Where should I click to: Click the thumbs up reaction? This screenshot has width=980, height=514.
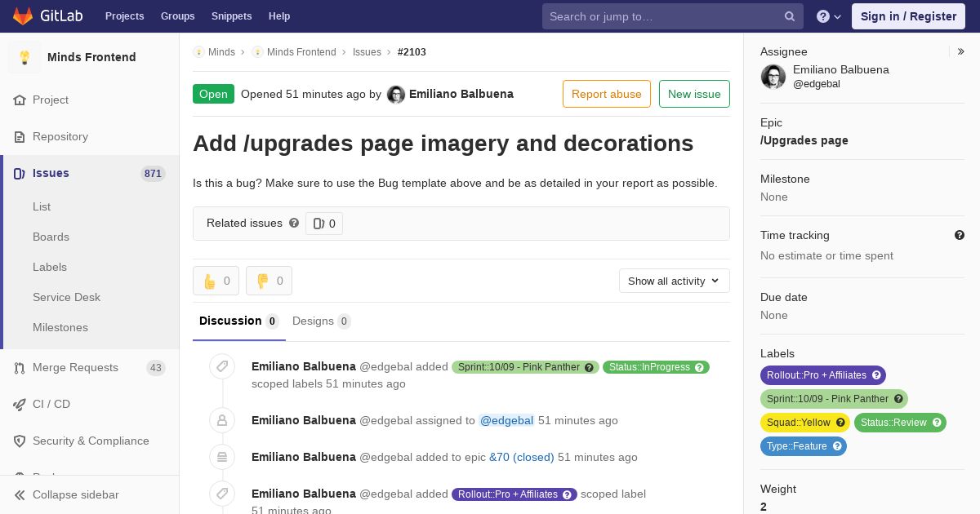216,281
